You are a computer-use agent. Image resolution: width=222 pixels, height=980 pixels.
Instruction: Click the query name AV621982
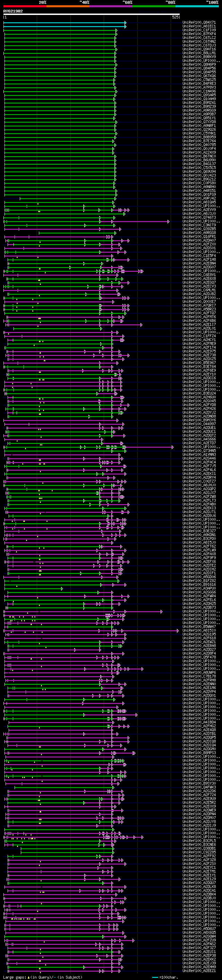(x=13, y=11)
